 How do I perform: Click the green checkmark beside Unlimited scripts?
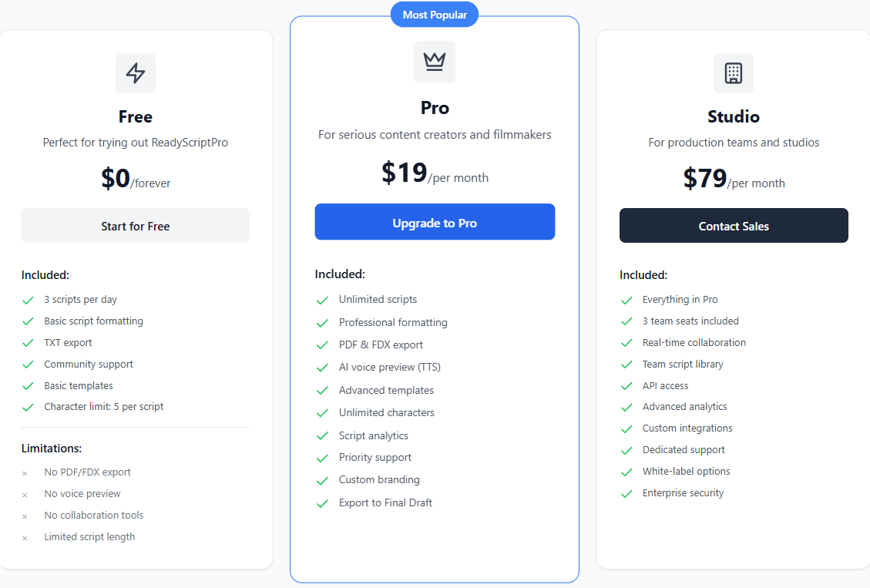coord(322,300)
